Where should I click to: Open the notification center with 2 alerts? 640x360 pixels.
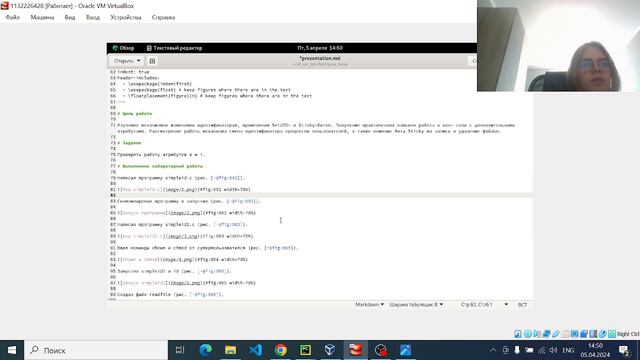[x=624, y=350]
